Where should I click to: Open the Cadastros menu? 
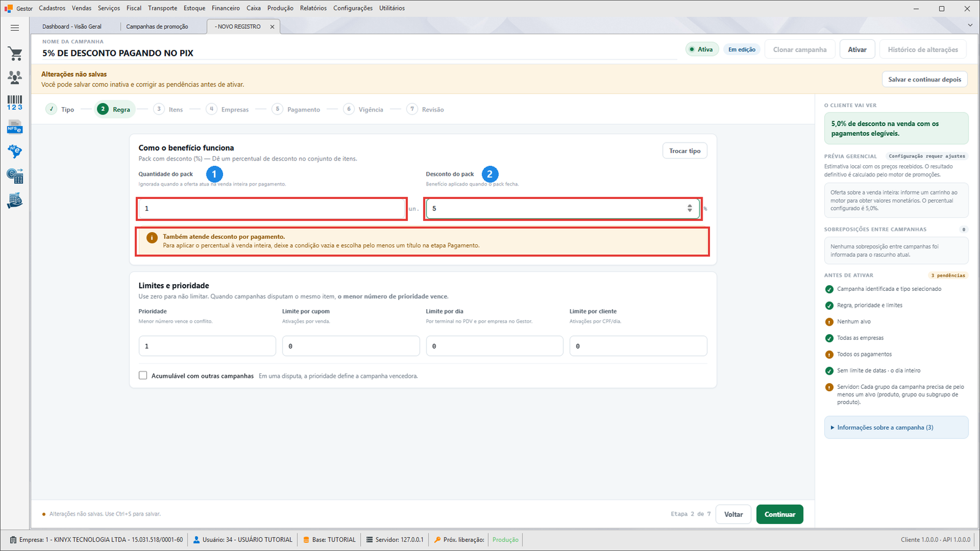coord(52,8)
